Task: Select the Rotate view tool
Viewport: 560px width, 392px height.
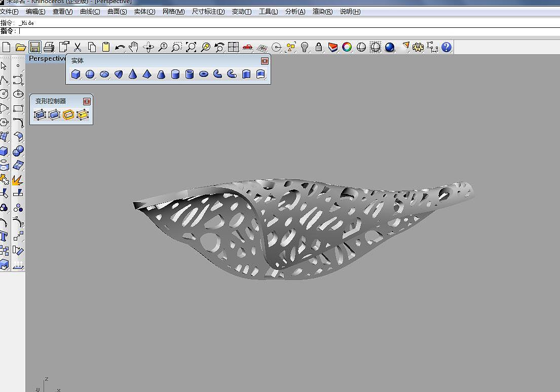Action: (x=148, y=47)
